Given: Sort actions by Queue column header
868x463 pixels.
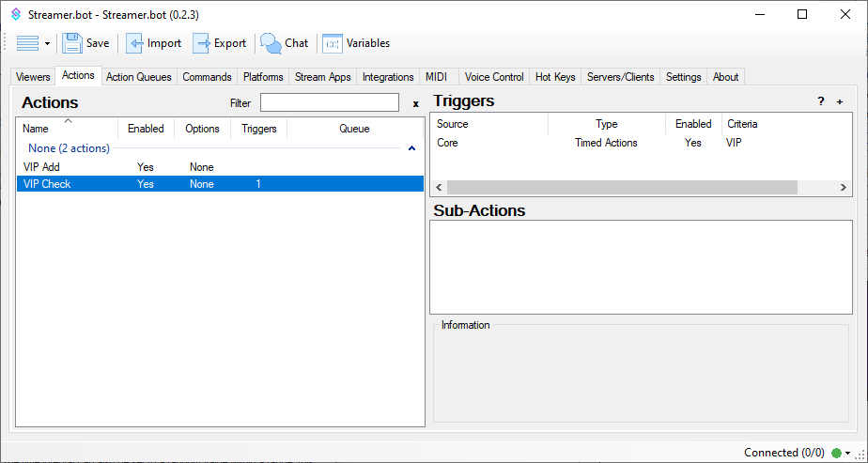Looking at the screenshot, I should 354,129.
